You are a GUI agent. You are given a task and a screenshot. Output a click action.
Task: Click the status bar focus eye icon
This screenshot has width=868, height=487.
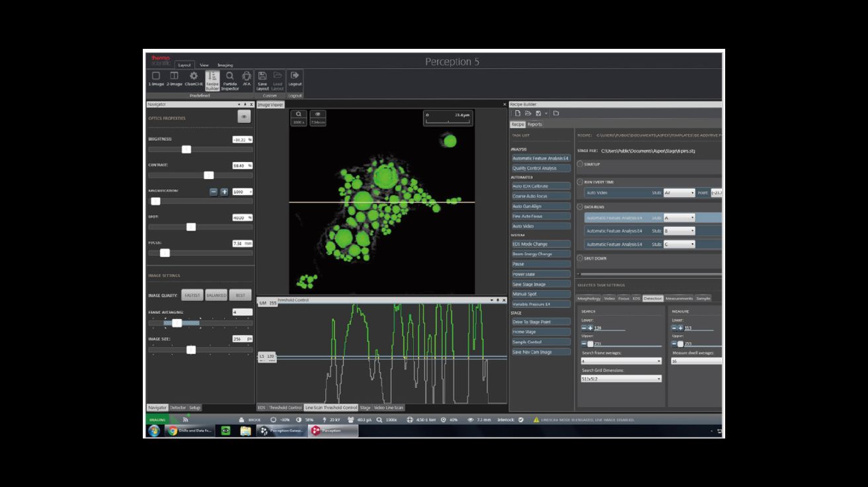tap(470, 420)
